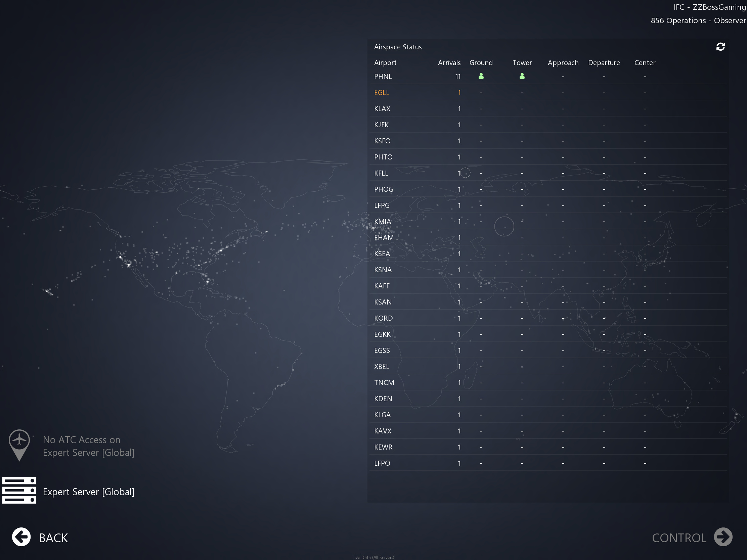
Task: Click the airplane location pin icon
Action: 19,445
